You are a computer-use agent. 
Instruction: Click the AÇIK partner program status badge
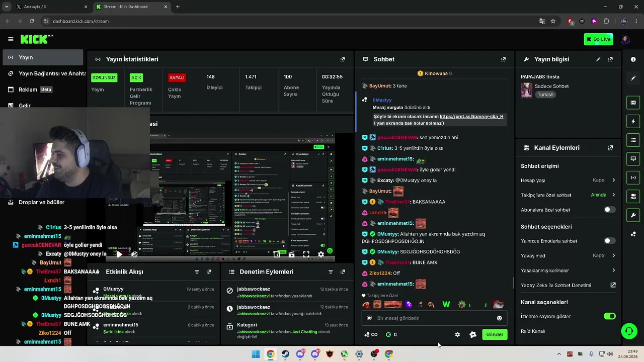tap(136, 77)
